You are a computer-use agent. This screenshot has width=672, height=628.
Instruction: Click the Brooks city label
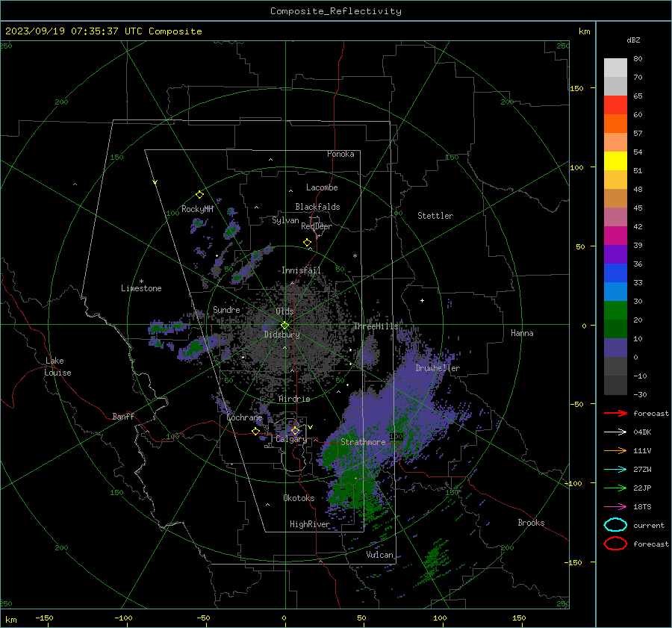531,523
